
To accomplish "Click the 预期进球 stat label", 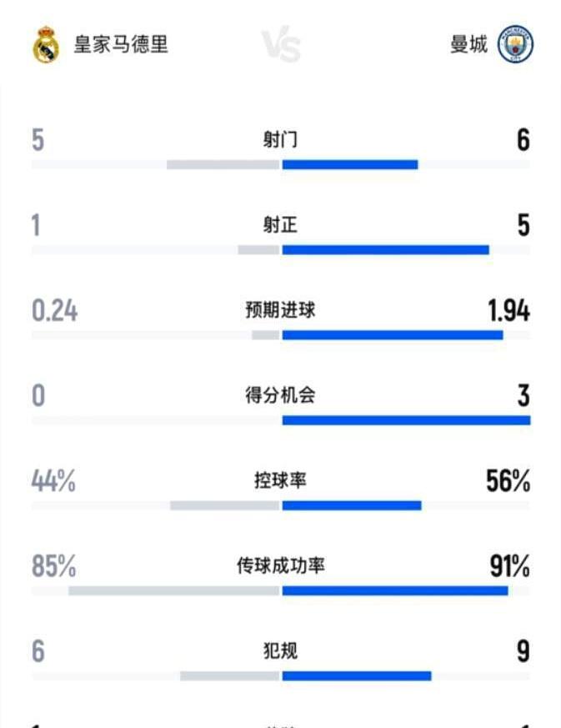I will coord(280,311).
